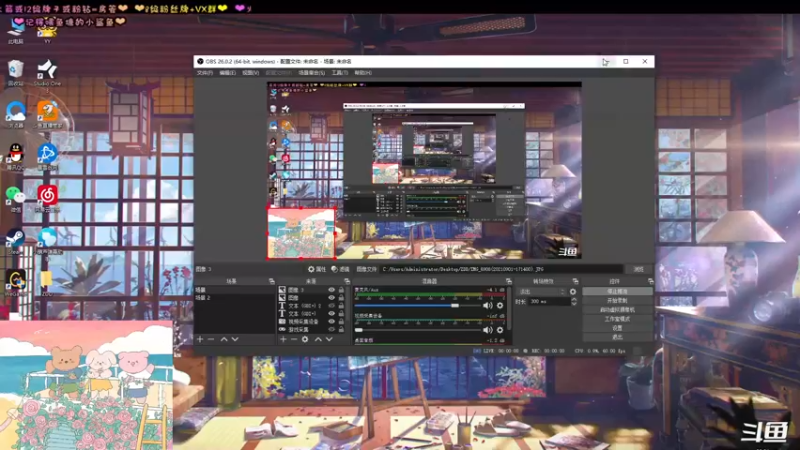
Task: Toggle visibility of game capture source
Action: pos(332,330)
